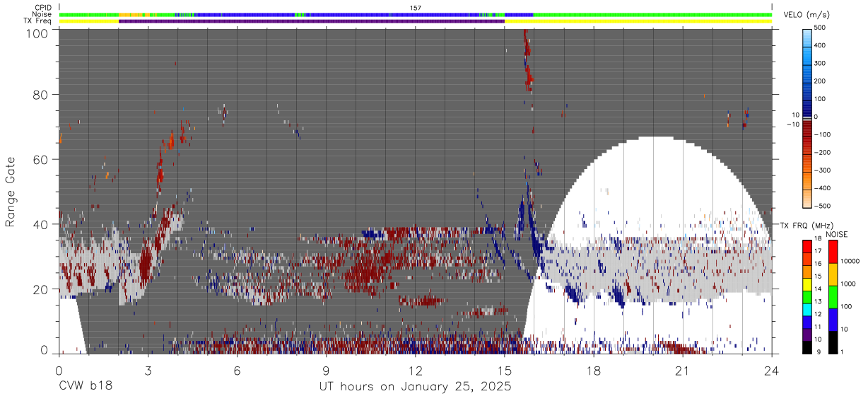The height and width of the screenshot is (401, 868).
Task: Click the purple segment of TX Freq timeline bar
Action: (x=312, y=21)
